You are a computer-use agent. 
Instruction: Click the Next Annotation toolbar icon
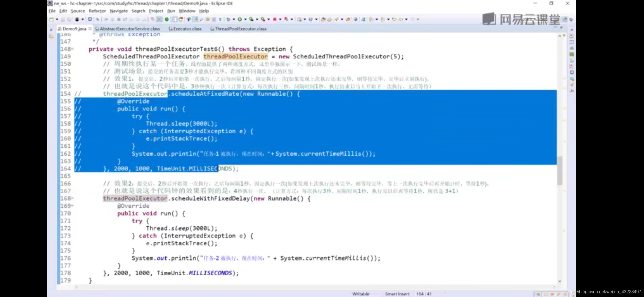click(371, 19)
